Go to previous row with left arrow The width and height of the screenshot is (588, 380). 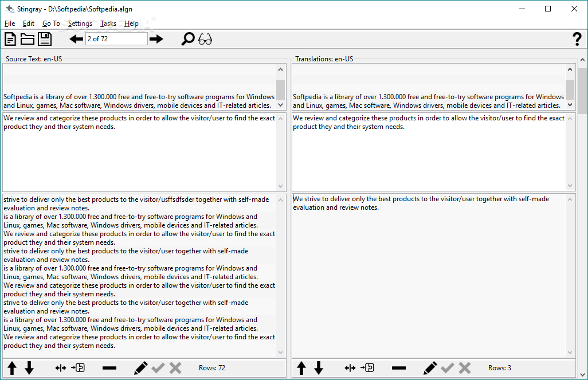tap(76, 39)
